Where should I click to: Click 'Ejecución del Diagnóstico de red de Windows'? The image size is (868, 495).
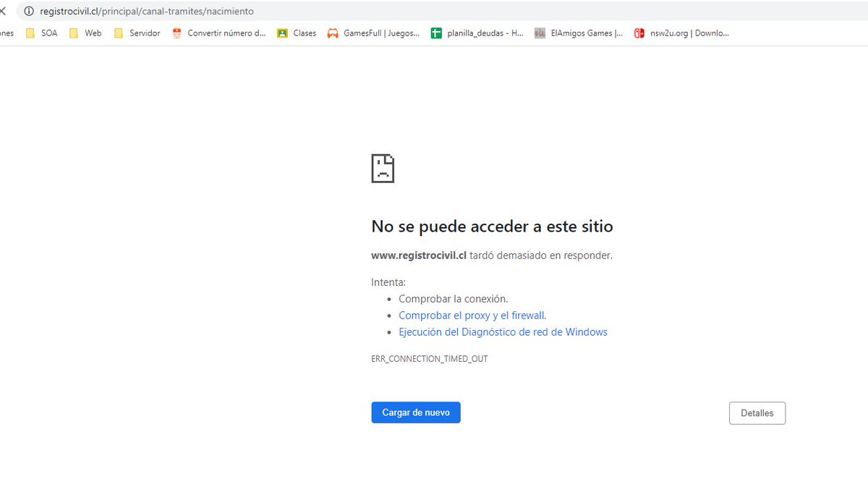click(503, 331)
